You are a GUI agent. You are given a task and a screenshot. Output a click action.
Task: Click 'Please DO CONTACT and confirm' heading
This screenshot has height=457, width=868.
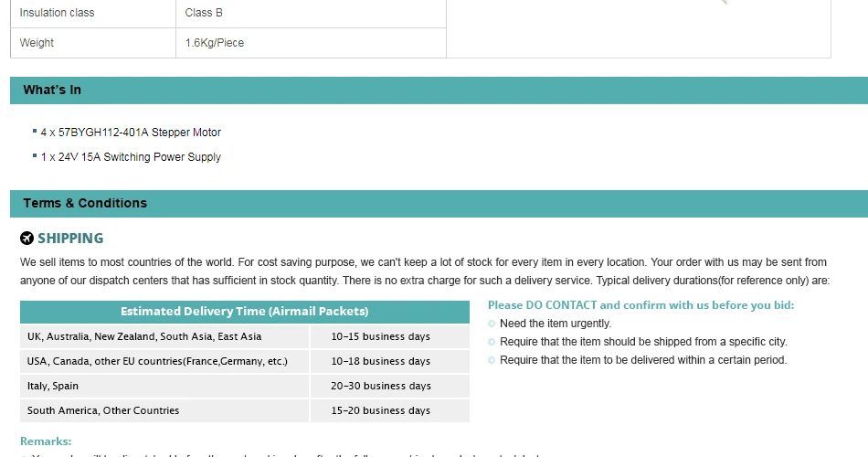coord(640,305)
